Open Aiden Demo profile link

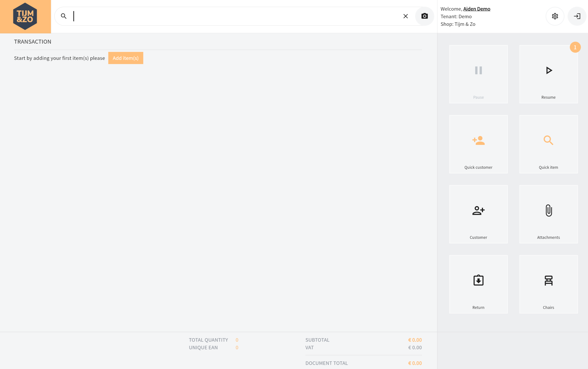point(476,9)
